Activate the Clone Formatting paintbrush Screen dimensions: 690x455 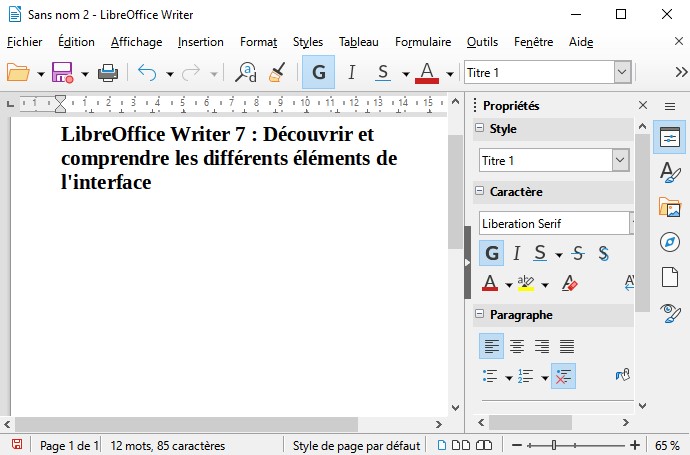[277, 73]
